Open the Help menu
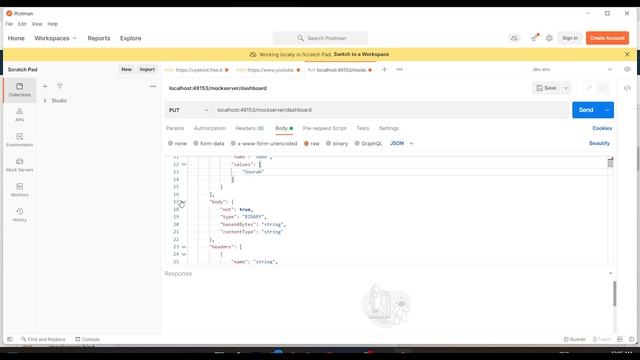 point(53,24)
